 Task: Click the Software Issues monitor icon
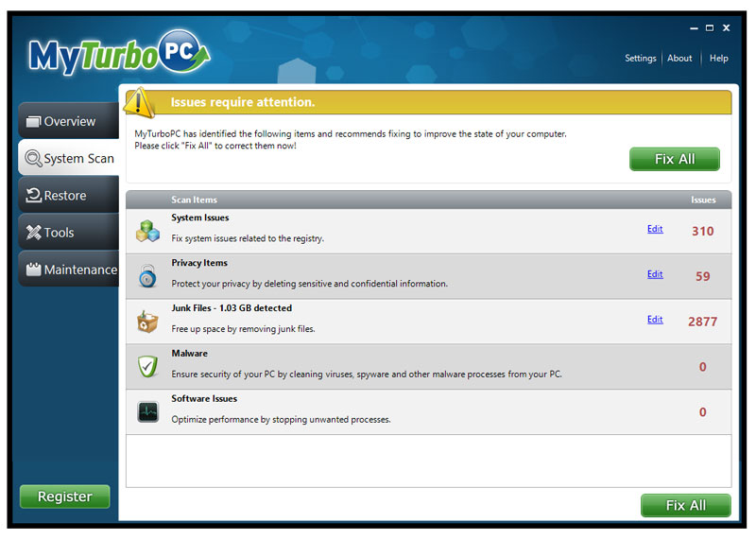[x=147, y=411]
